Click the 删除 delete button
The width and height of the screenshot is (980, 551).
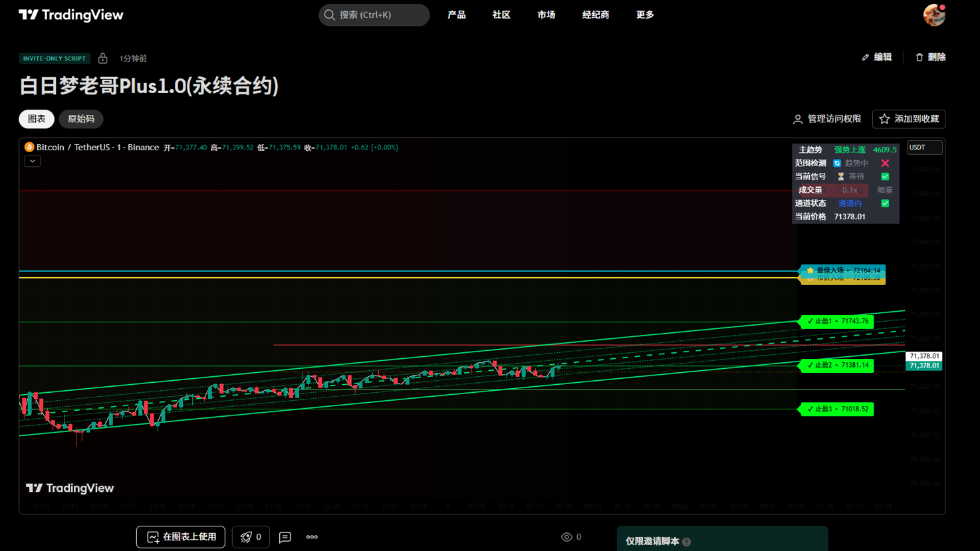click(930, 57)
